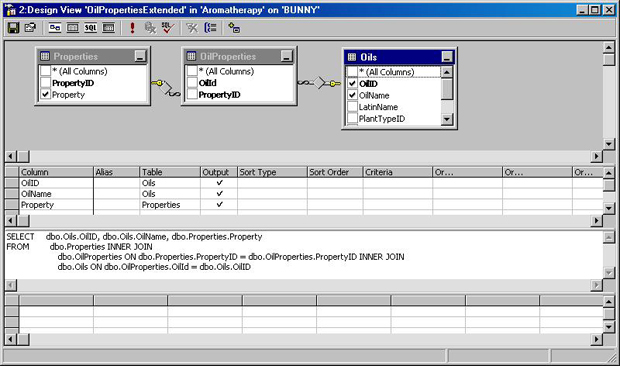620x366 pixels.
Task: Click the Save toolbar icon
Action: [13, 28]
